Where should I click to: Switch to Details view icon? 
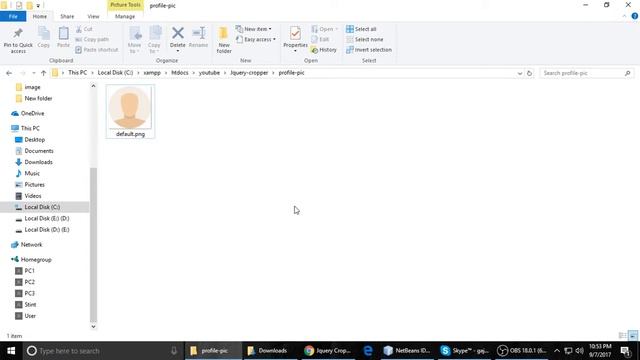[x=622, y=336]
